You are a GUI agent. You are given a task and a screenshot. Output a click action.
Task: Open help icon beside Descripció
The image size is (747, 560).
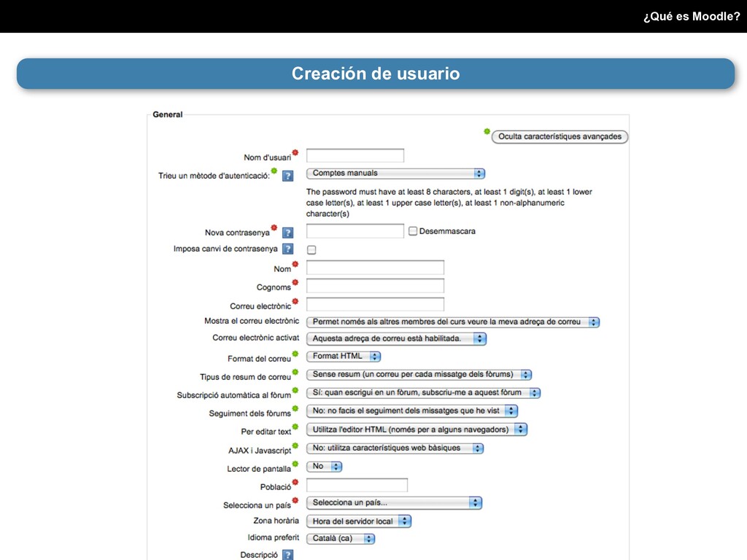coord(287,555)
